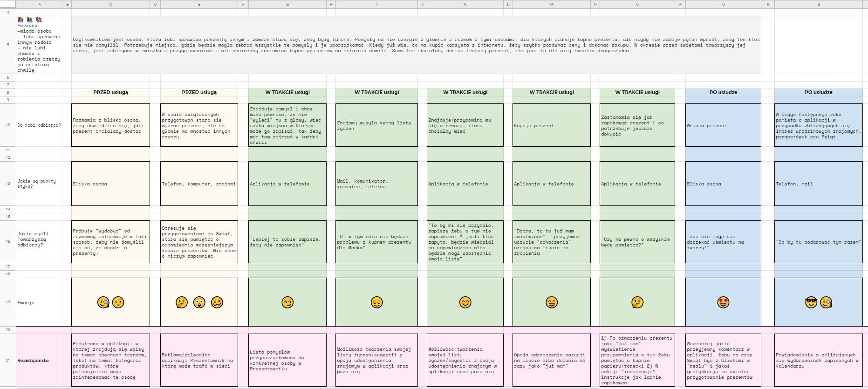Click the 'Rozwiązania' row label
Image resolution: width=868 pixels, height=389 pixels.
(x=40, y=360)
